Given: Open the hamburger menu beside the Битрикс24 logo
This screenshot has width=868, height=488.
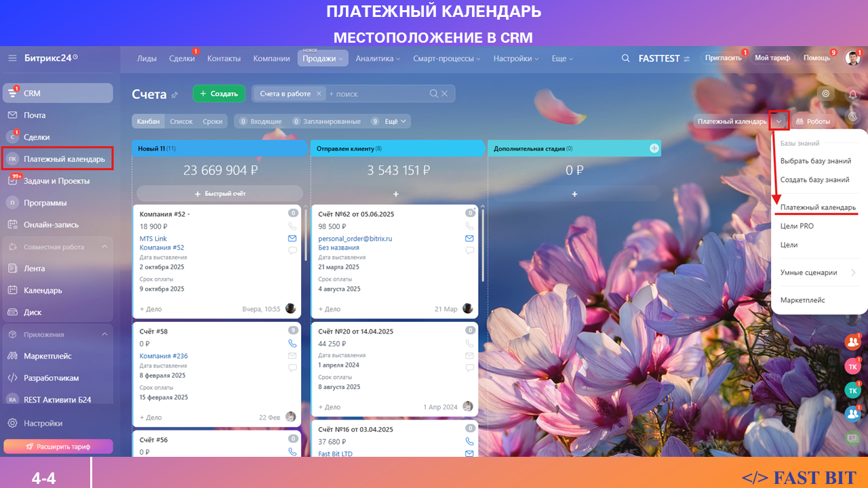Looking at the screenshot, I should point(12,58).
